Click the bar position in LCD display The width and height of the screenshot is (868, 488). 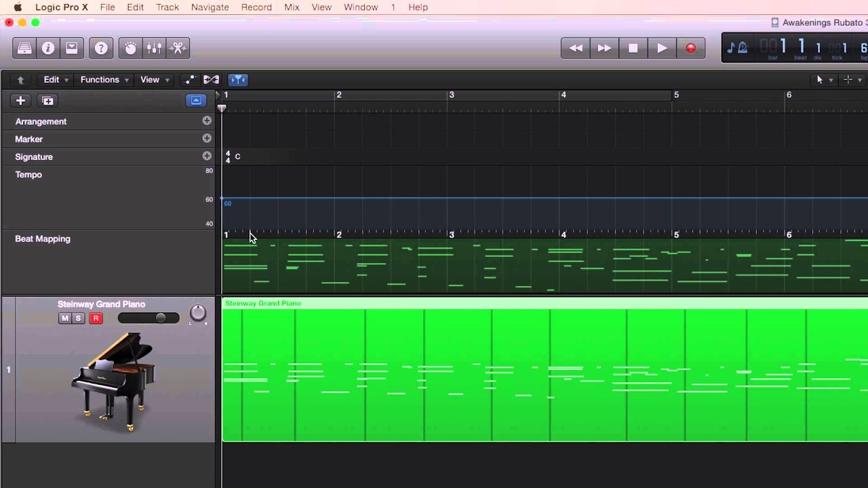783,46
